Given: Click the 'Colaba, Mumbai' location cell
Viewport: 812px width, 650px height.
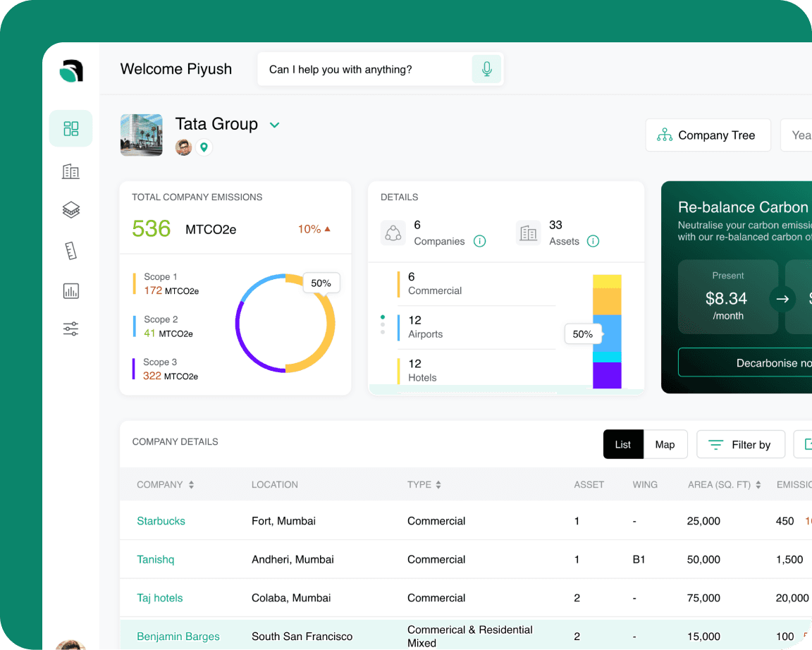Looking at the screenshot, I should (291, 598).
